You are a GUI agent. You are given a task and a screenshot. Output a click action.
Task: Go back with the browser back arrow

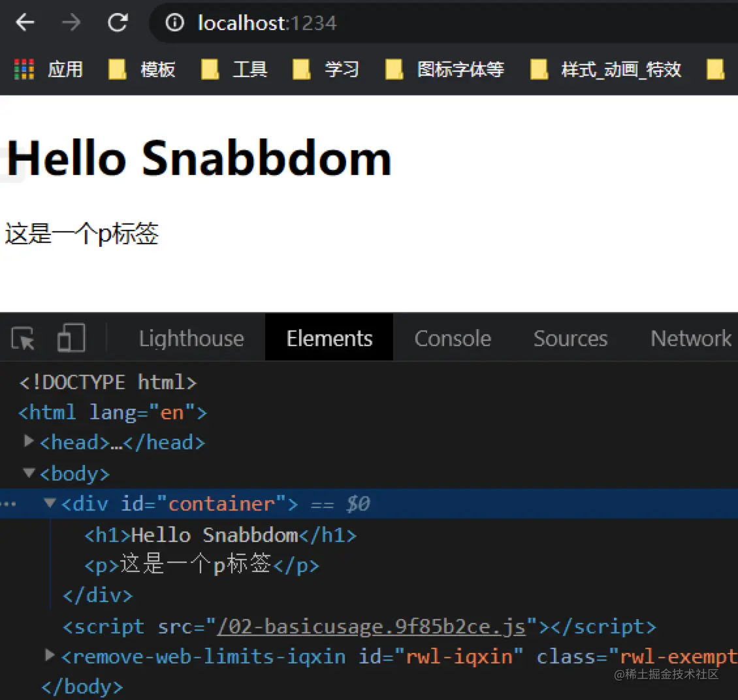[x=25, y=22]
